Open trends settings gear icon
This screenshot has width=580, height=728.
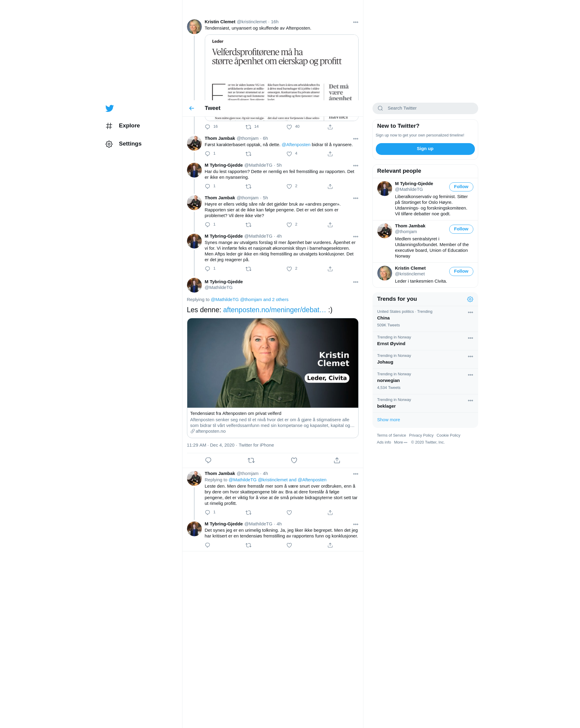click(x=470, y=299)
